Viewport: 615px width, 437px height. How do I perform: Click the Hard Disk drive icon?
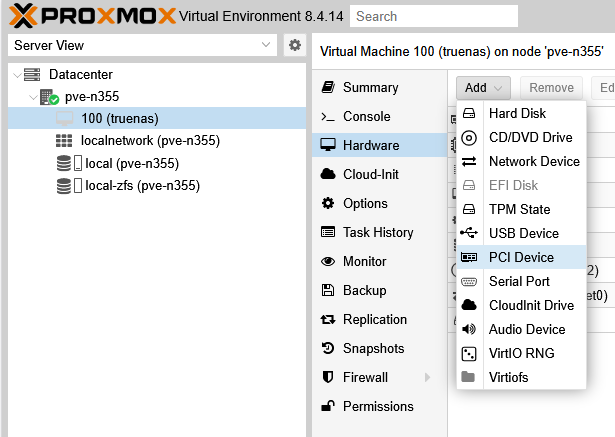click(x=469, y=113)
